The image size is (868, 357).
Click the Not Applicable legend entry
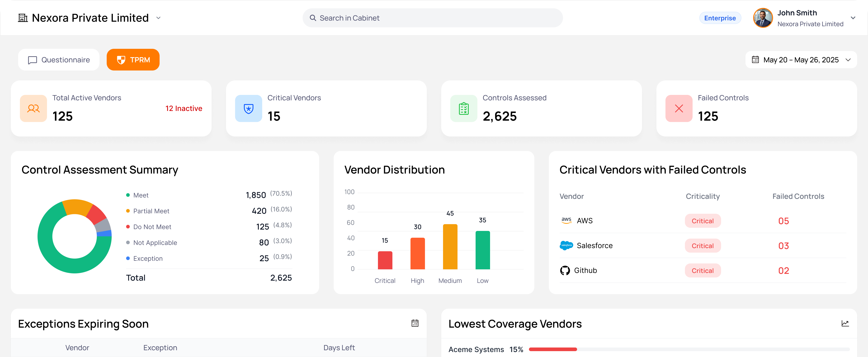(x=209, y=242)
